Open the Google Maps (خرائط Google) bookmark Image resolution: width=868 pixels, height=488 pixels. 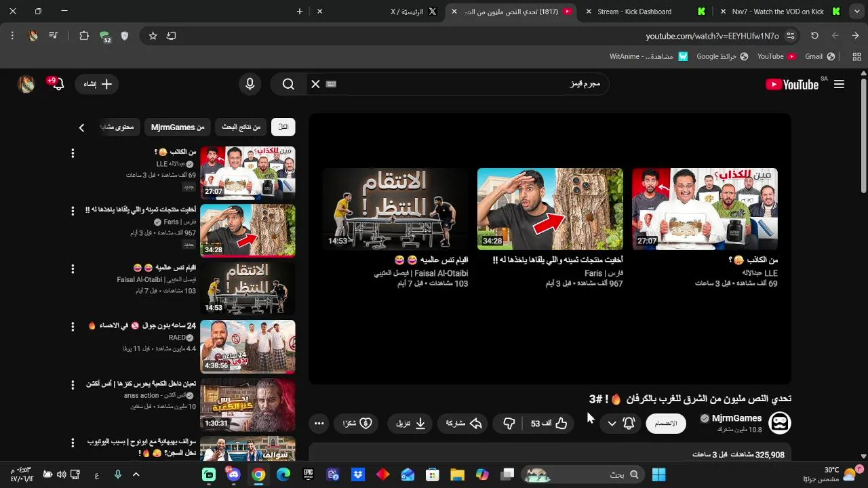pos(722,56)
